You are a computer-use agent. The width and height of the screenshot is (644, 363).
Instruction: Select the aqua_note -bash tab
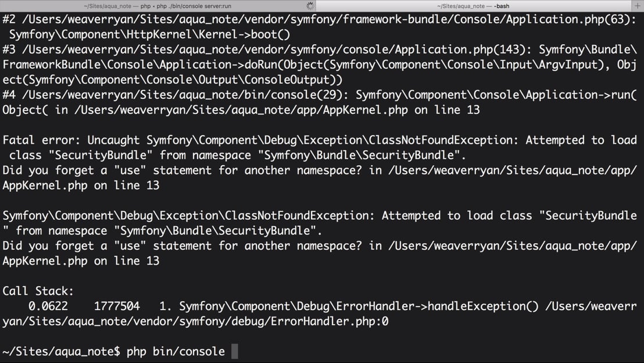[x=473, y=6]
